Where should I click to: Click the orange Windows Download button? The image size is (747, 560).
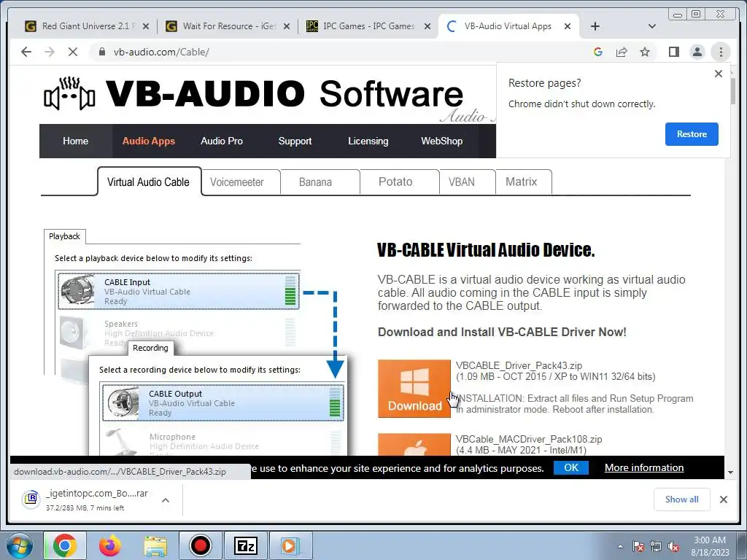pyautogui.click(x=414, y=389)
